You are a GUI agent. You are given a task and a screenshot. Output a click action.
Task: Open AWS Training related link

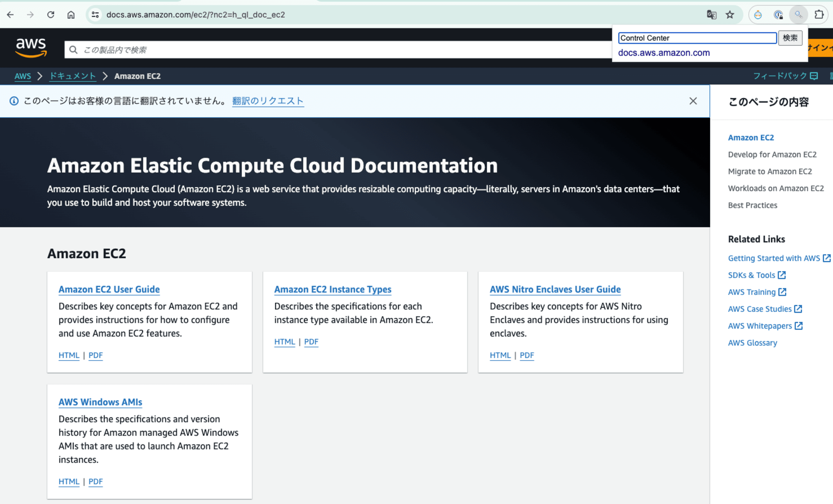point(752,292)
